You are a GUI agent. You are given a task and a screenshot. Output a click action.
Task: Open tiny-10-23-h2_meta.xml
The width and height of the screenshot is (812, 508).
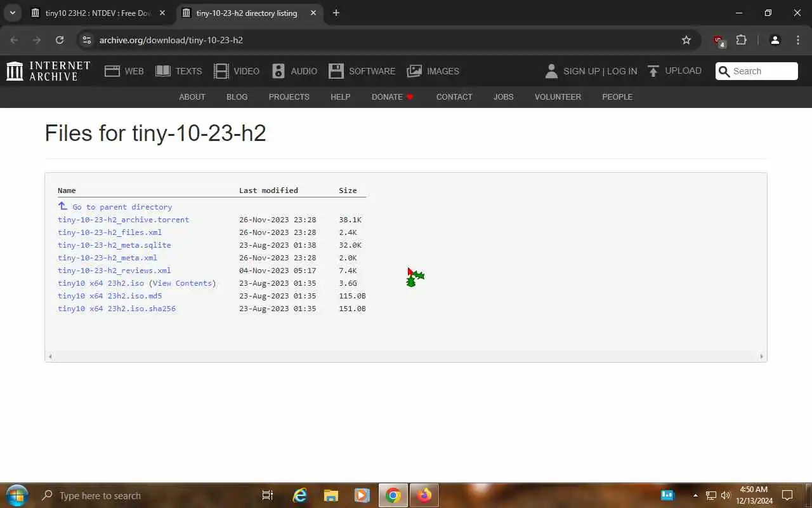[x=107, y=258]
